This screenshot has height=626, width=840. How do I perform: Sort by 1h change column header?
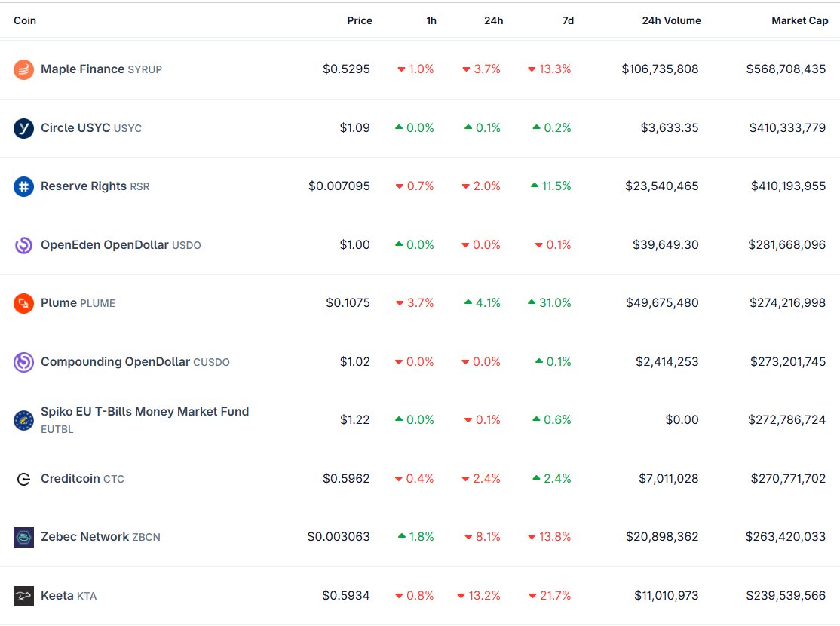tap(431, 20)
